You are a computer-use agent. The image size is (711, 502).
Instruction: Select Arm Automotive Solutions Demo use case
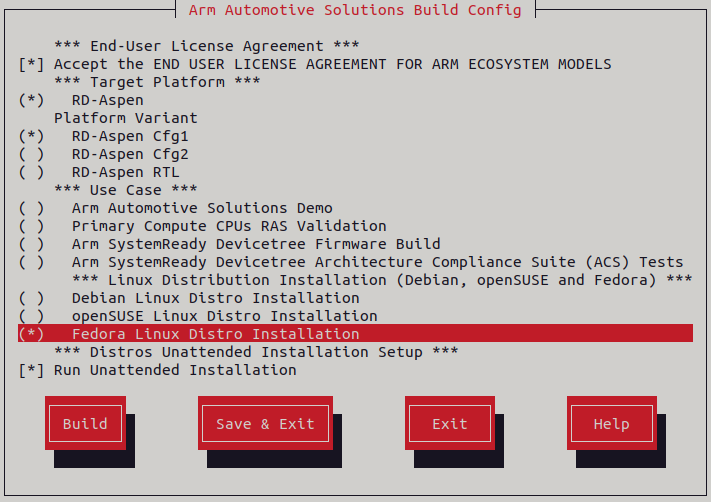tap(31, 208)
